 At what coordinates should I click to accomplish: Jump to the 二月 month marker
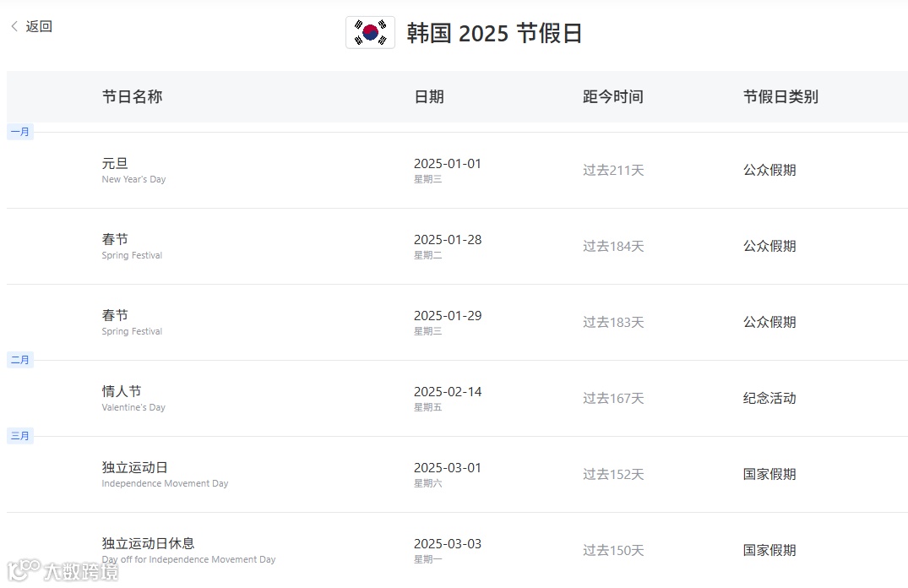click(20, 361)
